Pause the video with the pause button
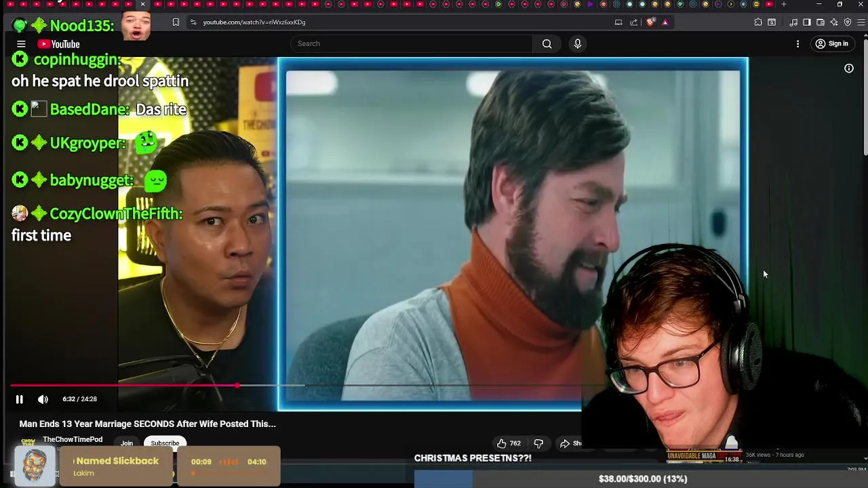Image resolution: width=868 pixels, height=488 pixels. (x=19, y=399)
